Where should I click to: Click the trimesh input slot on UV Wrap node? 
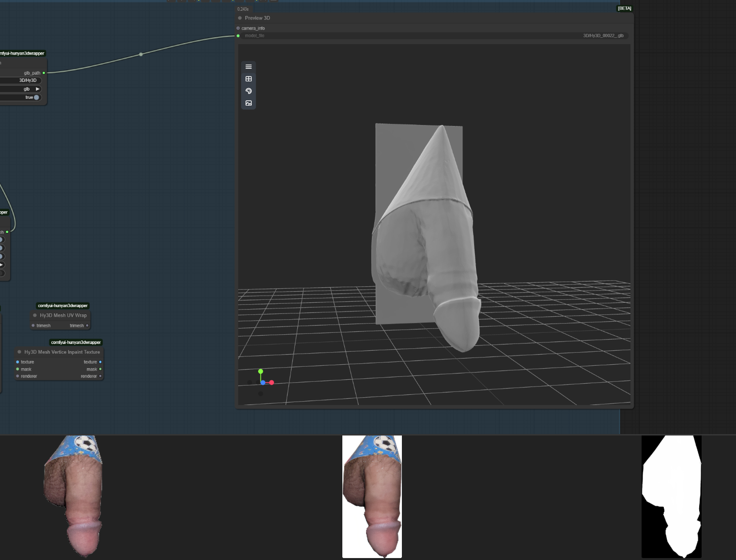coord(33,326)
